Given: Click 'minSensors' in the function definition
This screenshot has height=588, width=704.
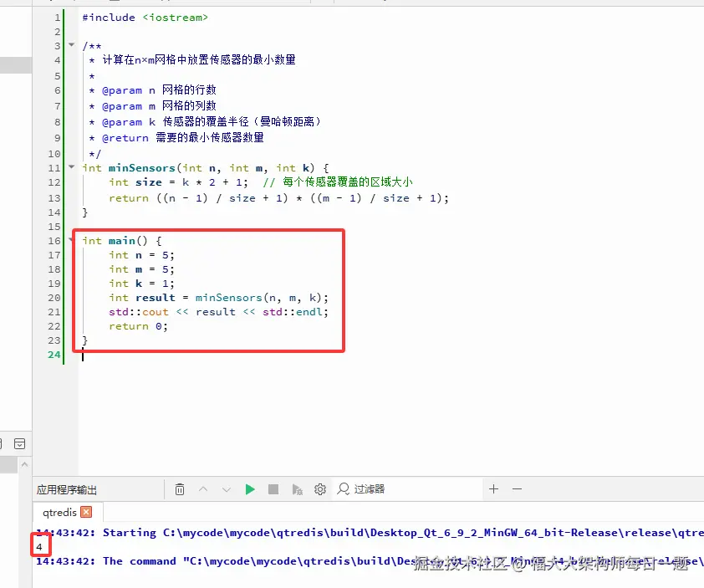Looking at the screenshot, I should [142, 168].
